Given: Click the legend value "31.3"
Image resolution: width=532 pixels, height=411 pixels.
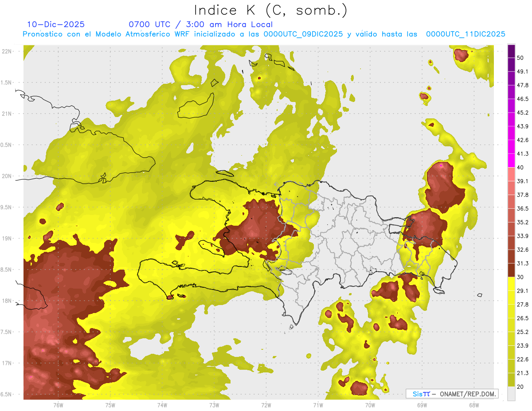Looking at the screenshot, I should tap(523, 263).
